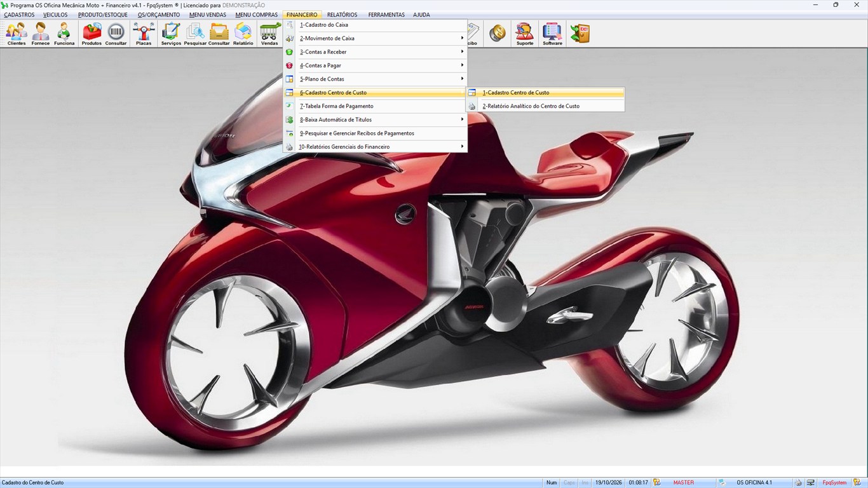The image size is (868, 488).
Task: Click the printer icon in status bar
Action: point(798,483)
